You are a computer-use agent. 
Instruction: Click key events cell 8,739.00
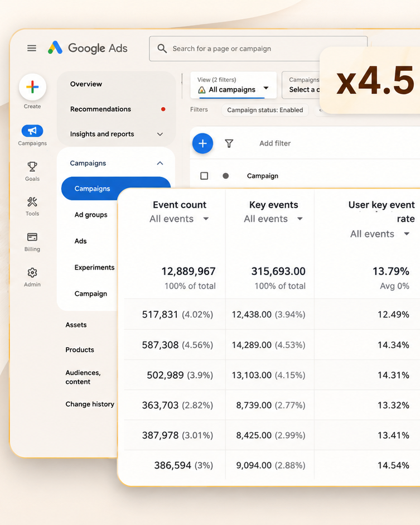point(254,405)
